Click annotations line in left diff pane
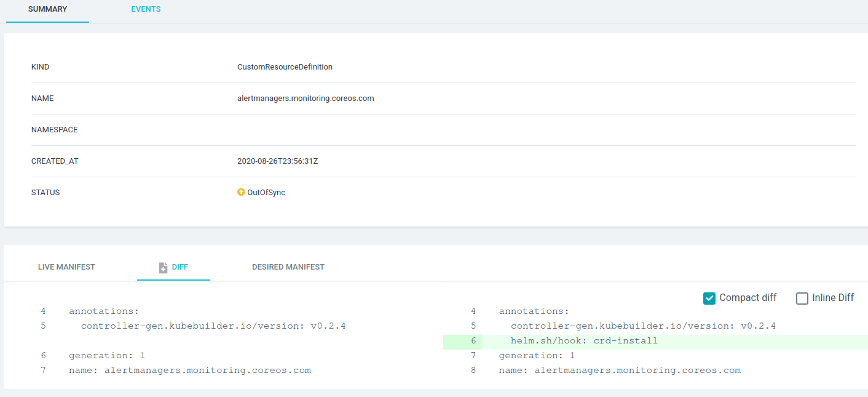The width and height of the screenshot is (868, 397). click(x=105, y=311)
